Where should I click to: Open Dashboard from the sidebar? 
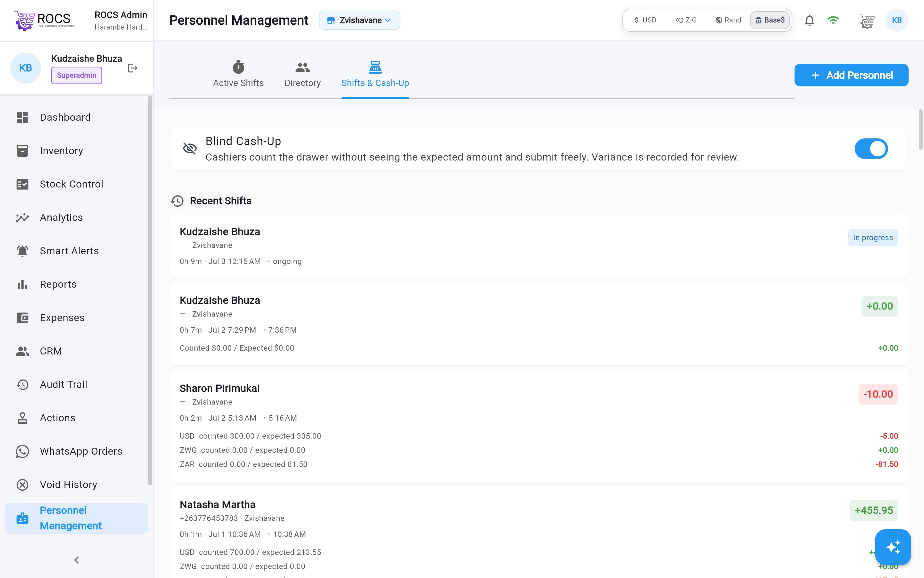pyautogui.click(x=76, y=117)
